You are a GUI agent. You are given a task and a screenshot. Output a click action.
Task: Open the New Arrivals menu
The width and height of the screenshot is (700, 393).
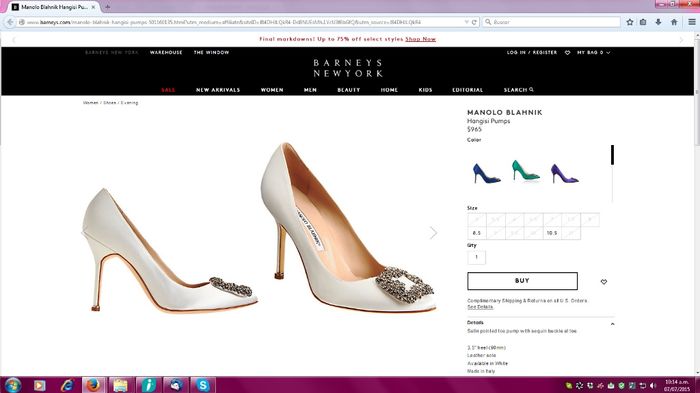pyautogui.click(x=218, y=90)
